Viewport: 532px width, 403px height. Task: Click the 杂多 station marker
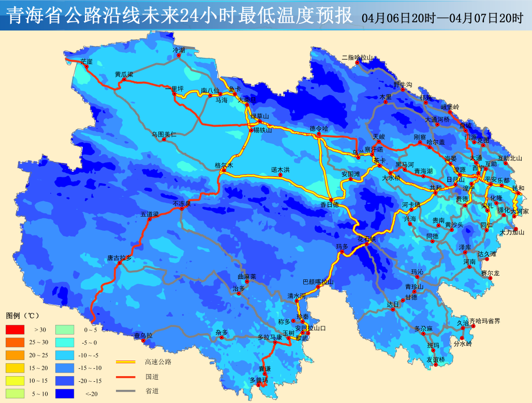click(x=222, y=337)
